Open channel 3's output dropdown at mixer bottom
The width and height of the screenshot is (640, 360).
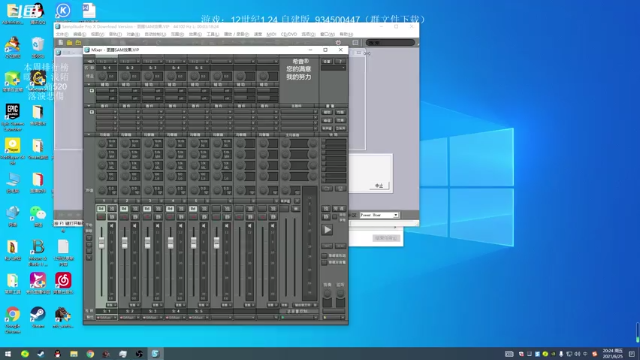pos(153,318)
